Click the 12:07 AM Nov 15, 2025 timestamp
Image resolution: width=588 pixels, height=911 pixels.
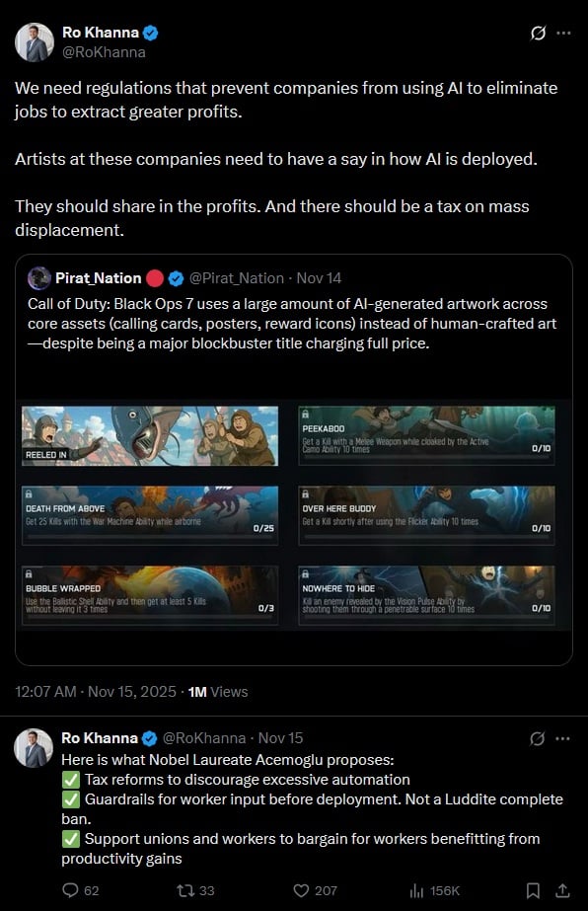pyautogui.click(x=96, y=691)
